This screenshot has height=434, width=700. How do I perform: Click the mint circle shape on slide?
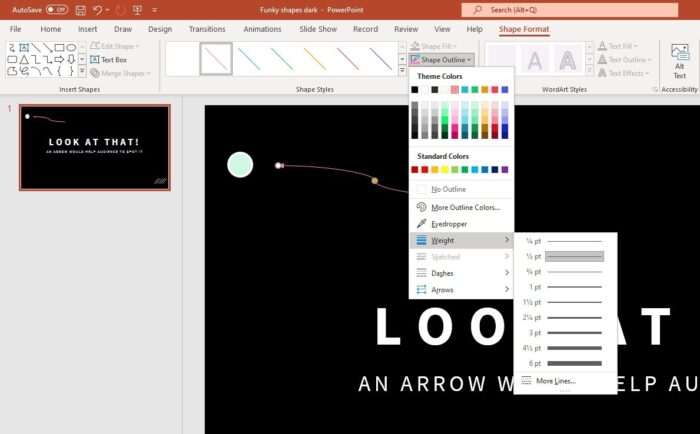240,164
